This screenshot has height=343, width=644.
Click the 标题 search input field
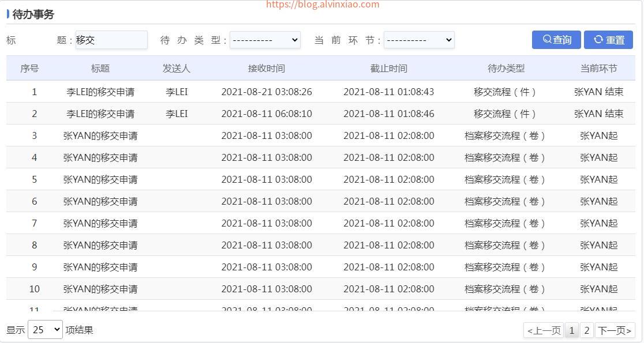coord(111,40)
